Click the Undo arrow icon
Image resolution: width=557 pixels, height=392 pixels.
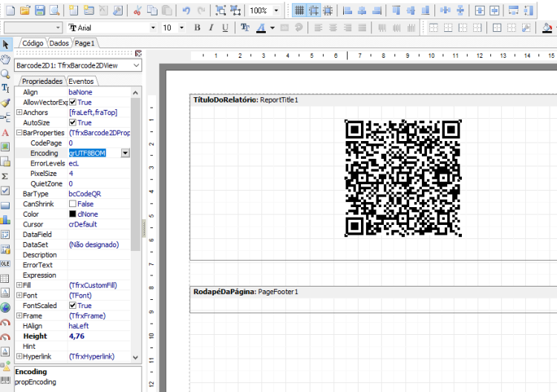click(x=186, y=10)
